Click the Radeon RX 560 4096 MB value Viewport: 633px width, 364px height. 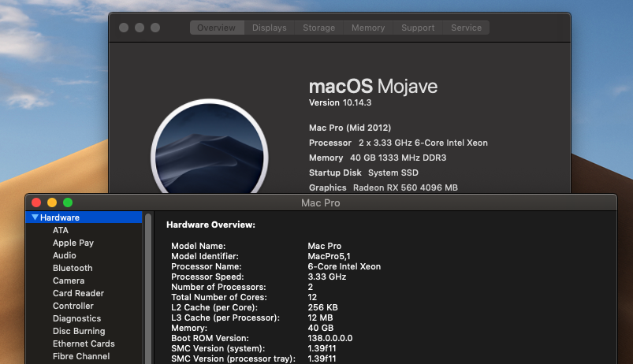[x=405, y=188]
